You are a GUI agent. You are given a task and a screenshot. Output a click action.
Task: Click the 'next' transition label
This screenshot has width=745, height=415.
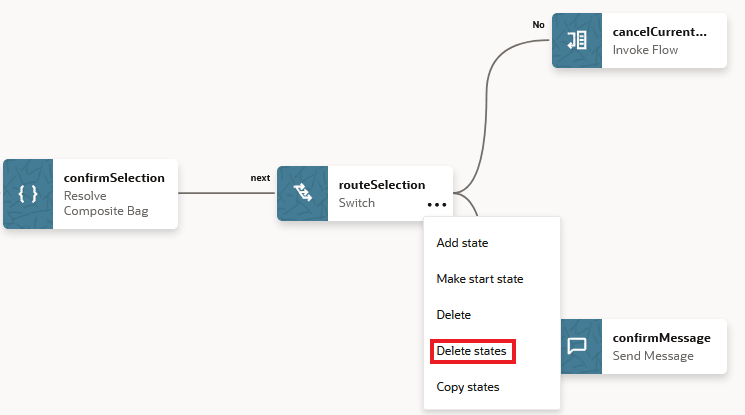260,178
